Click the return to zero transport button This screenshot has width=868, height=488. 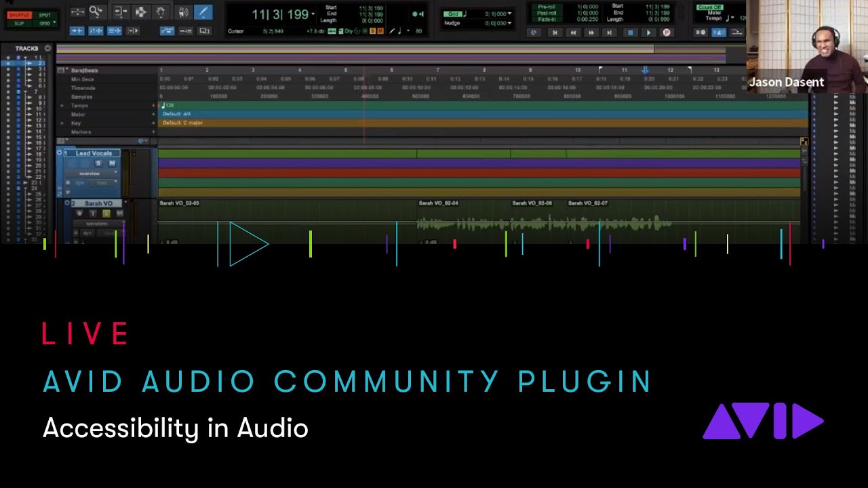(555, 33)
